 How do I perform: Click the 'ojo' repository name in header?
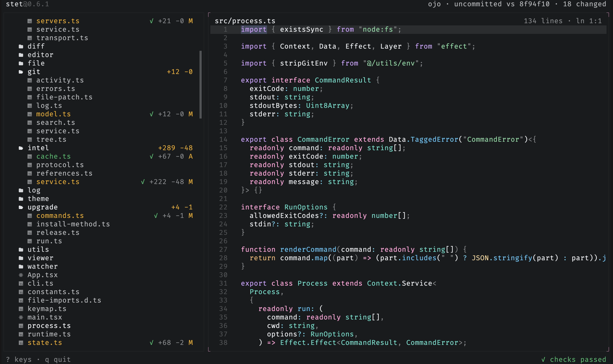pyautogui.click(x=435, y=4)
